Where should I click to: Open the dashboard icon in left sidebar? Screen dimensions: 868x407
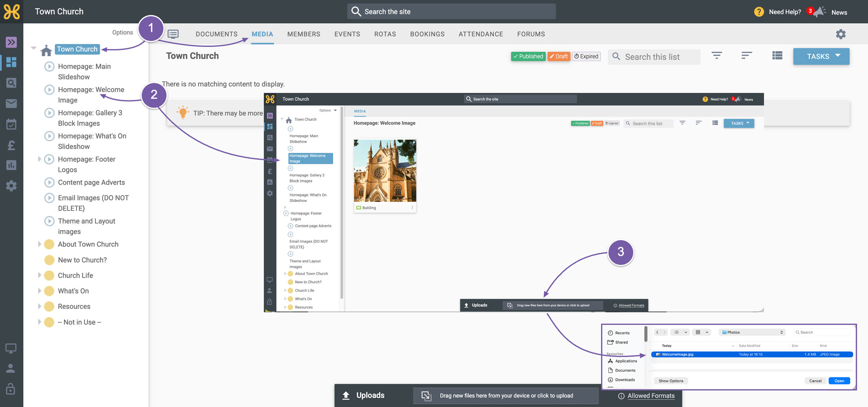[11, 62]
